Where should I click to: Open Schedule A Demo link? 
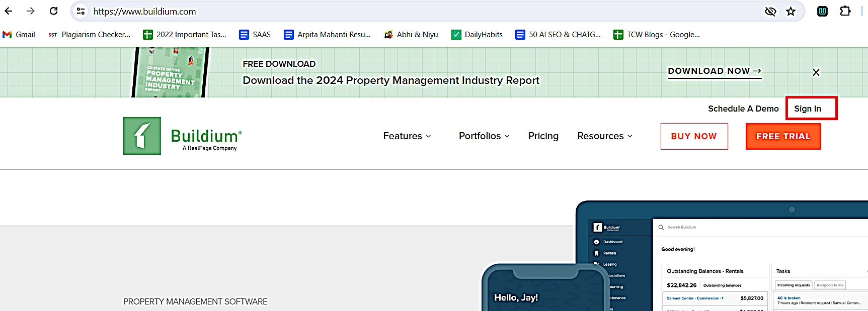coord(743,109)
